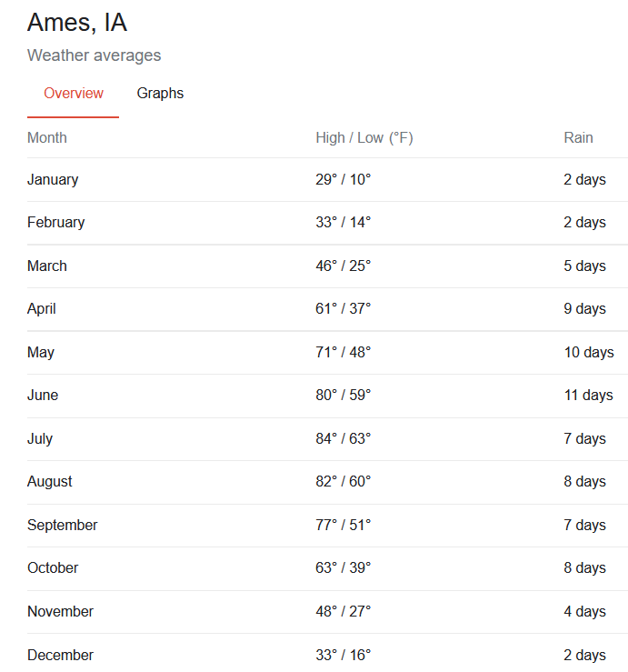Click the Ames, IA heading
The image size is (628, 672).
(x=77, y=23)
